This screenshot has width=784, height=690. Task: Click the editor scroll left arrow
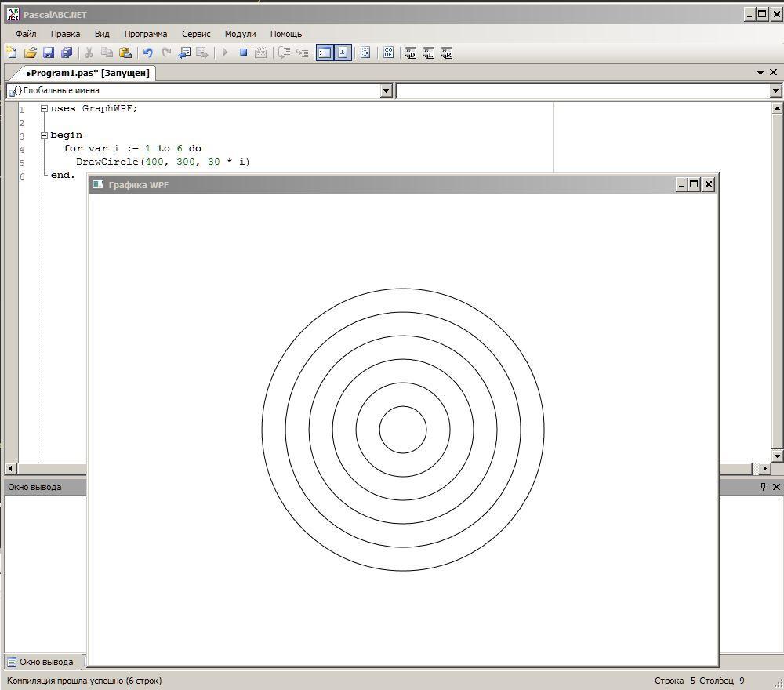coord(10,469)
